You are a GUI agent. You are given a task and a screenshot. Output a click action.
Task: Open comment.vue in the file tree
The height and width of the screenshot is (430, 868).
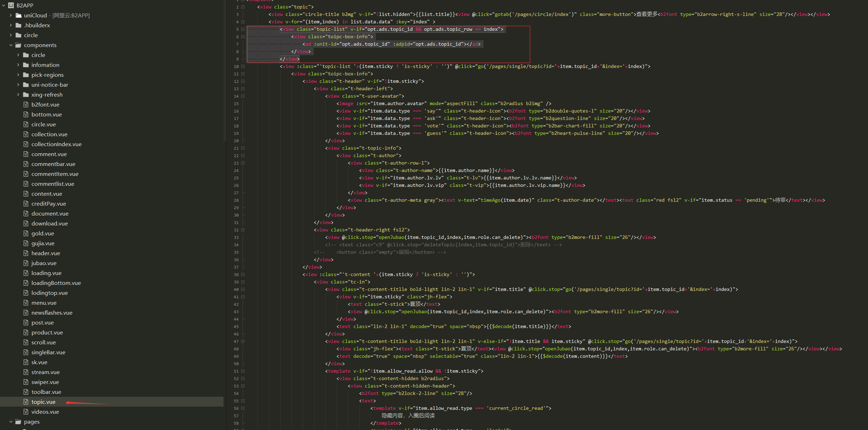(x=49, y=154)
